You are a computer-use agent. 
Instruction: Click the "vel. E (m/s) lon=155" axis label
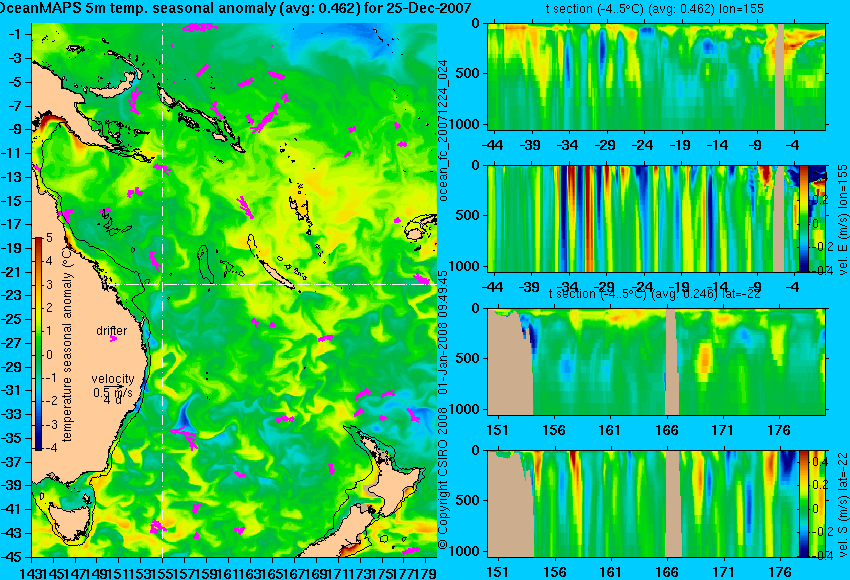point(843,220)
